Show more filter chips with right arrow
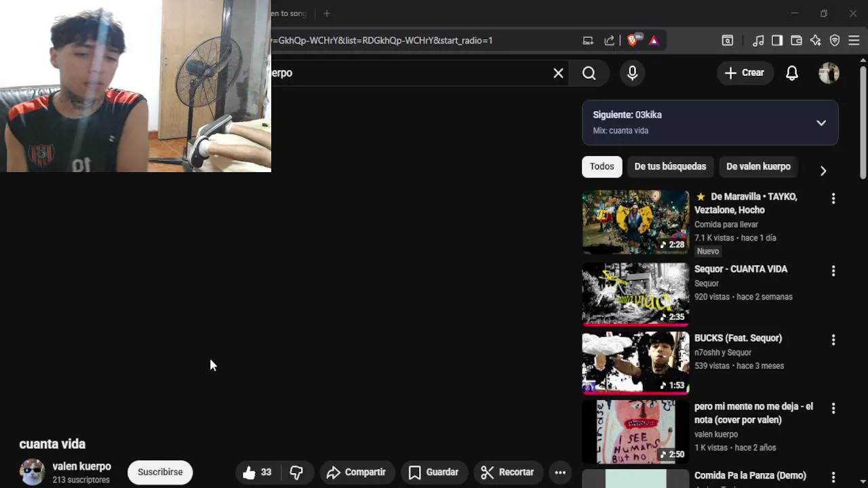Screen dimensions: 868x488 823,171
